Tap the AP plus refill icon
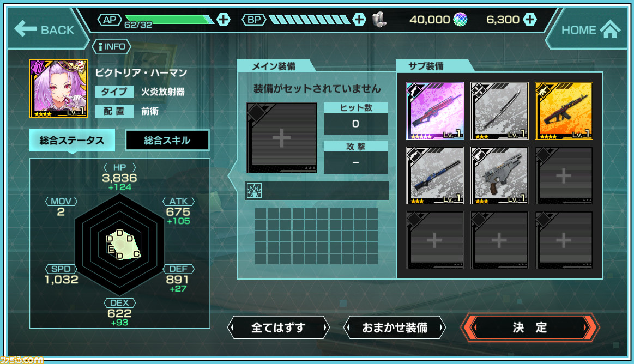 point(223,19)
